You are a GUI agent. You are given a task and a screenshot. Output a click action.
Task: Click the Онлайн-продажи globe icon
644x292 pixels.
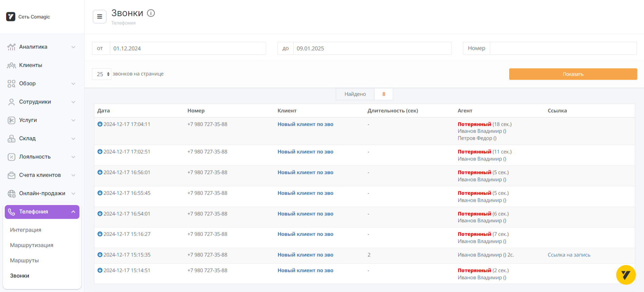pos(12,193)
